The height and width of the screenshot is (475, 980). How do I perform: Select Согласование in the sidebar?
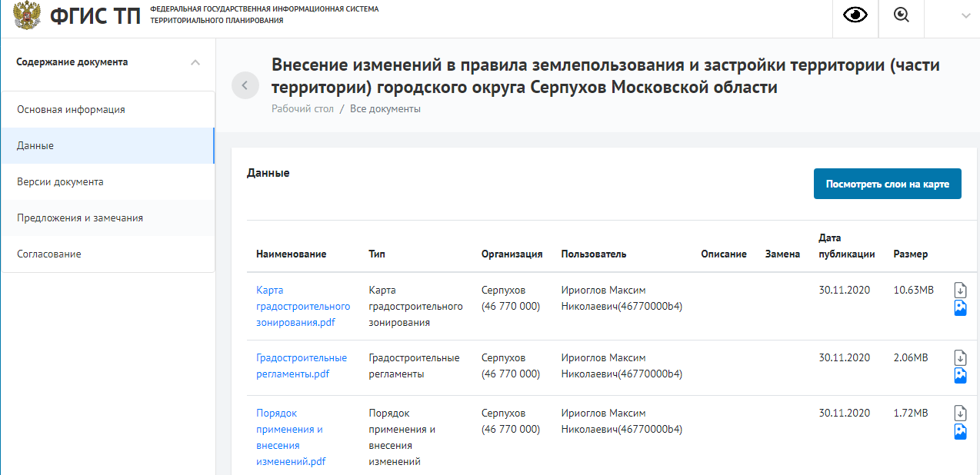[49, 254]
